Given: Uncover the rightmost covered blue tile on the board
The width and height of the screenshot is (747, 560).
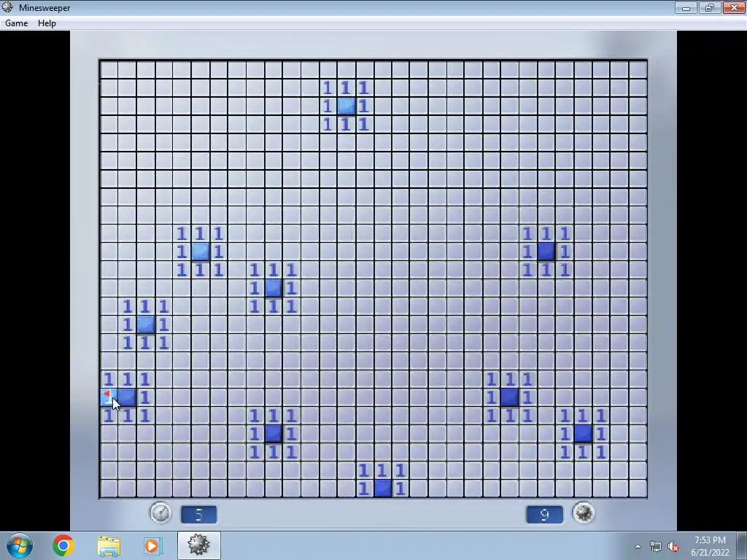Looking at the screenshot, I should tap(583, 434).
